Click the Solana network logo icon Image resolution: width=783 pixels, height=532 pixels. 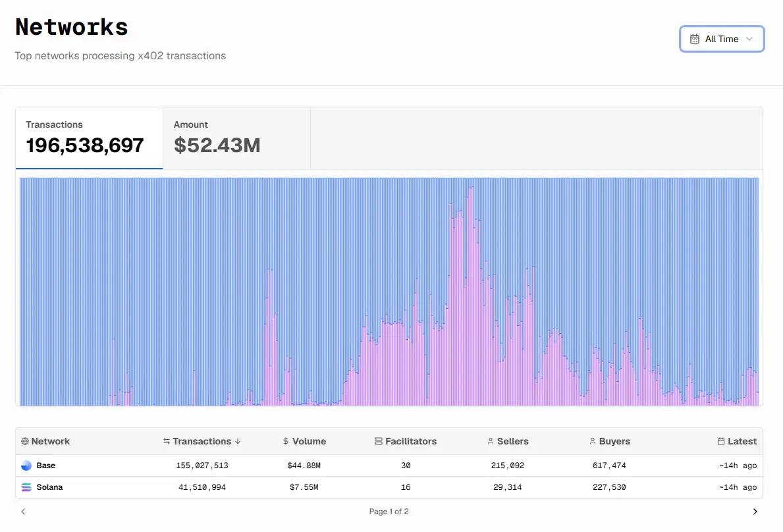tap(26, 487)
